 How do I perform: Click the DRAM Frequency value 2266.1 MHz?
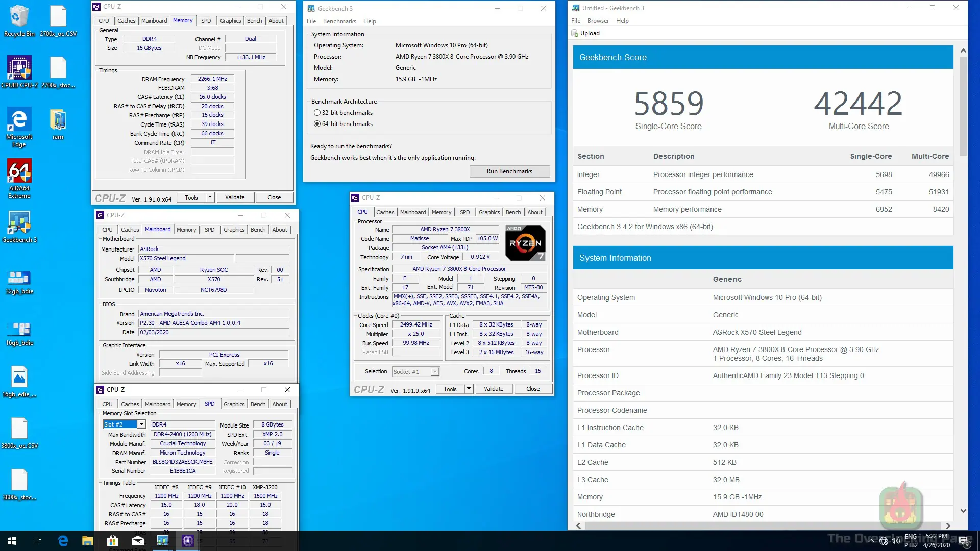point(212,79)
